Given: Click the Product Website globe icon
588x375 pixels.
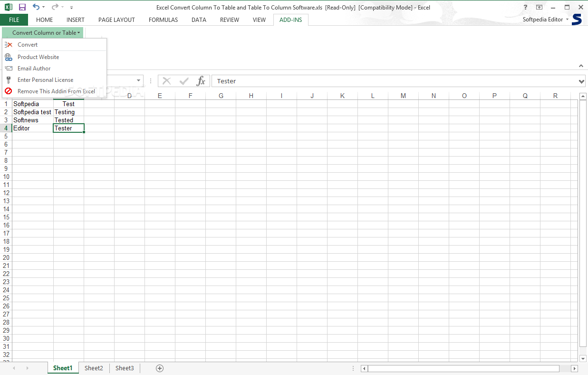Looking at the screenshot, I should pyautogui.click(x=9, y=57).
